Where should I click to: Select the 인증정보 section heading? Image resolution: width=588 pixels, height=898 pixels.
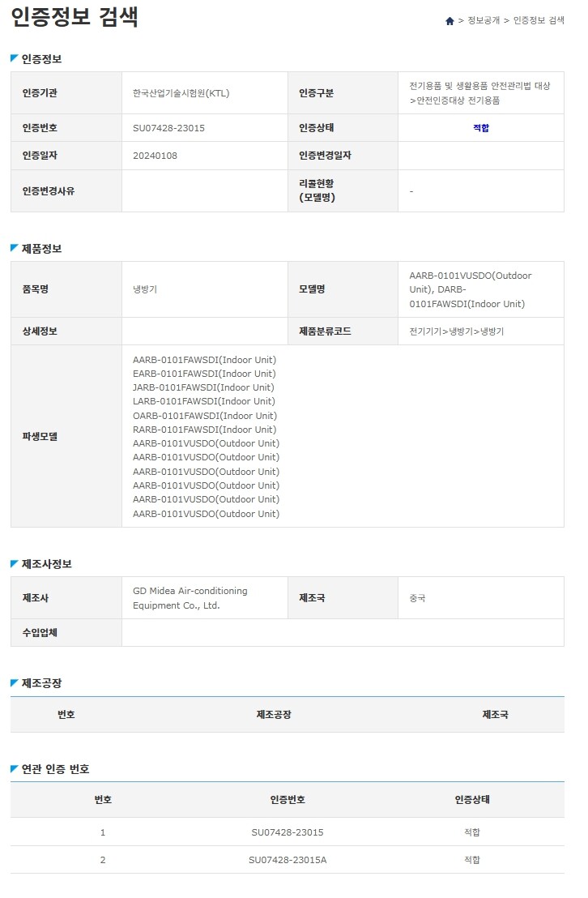(x=41, y=59)
